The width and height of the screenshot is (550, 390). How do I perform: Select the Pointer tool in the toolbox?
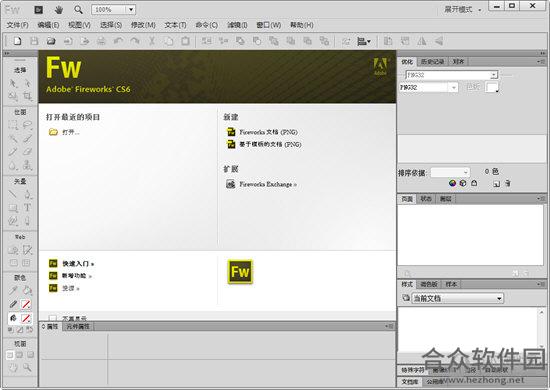point(13,83)
